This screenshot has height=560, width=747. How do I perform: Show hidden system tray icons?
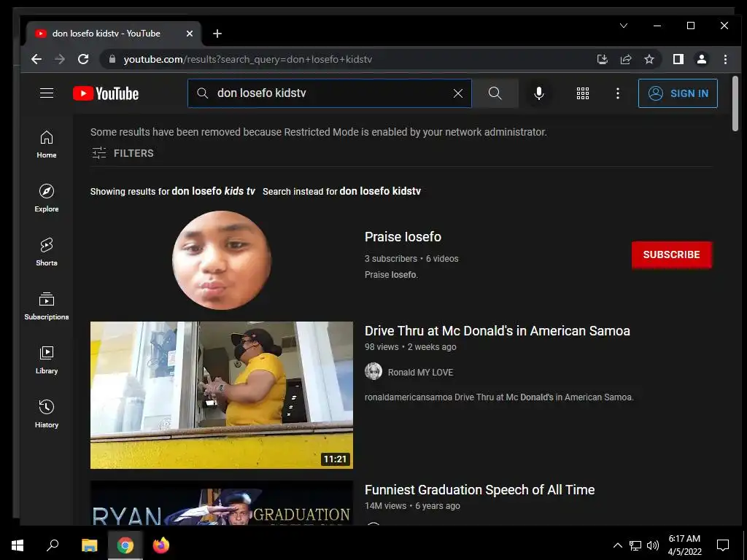[617, 545]
